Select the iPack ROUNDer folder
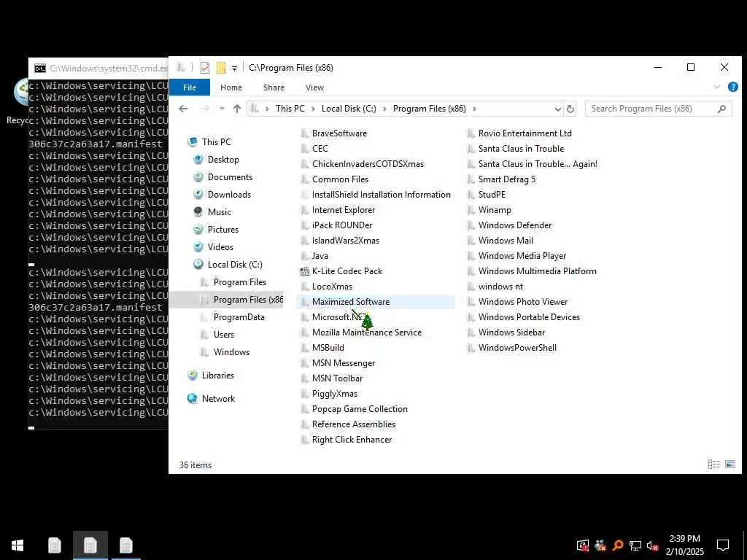747x560 pixels. pos(342,225)
